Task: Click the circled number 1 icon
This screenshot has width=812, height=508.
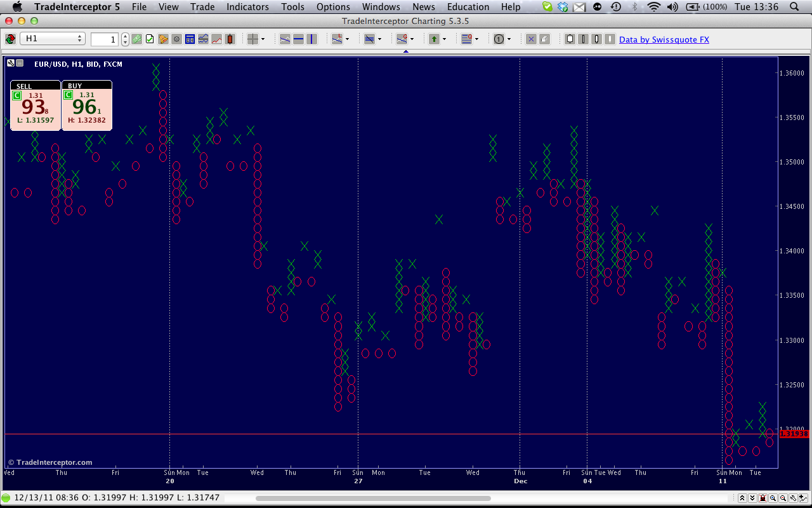Action: (x=499, y=39)
